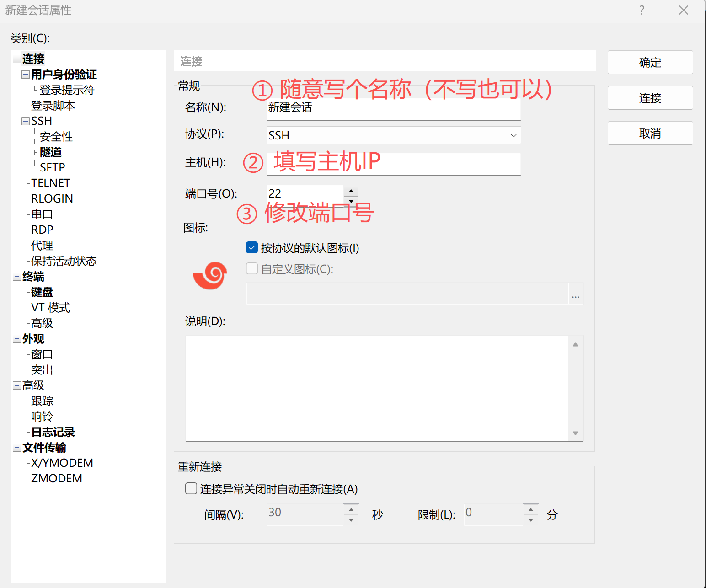The height and width of the screenshot is (588, 706).
Task: Click the 确定 button
Action: 650,63
